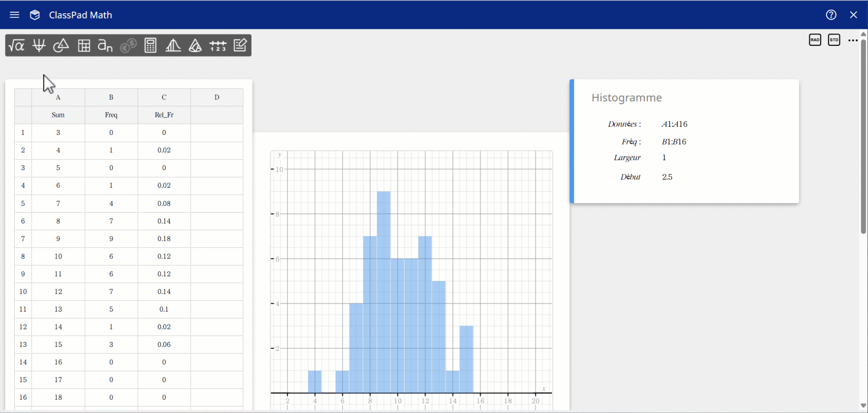
Task: Open the three-dots more options menu
Action: click(853, 40)
